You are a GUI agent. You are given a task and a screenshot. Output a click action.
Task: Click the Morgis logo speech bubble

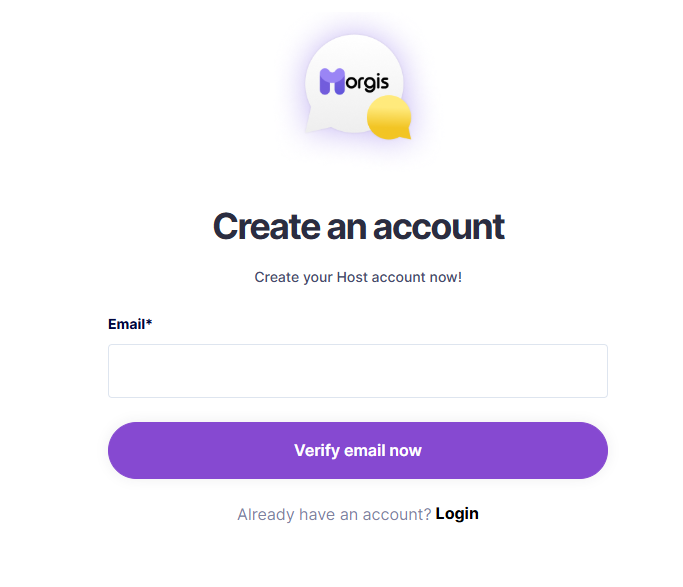pyautogui.click(x=354, y=84)
